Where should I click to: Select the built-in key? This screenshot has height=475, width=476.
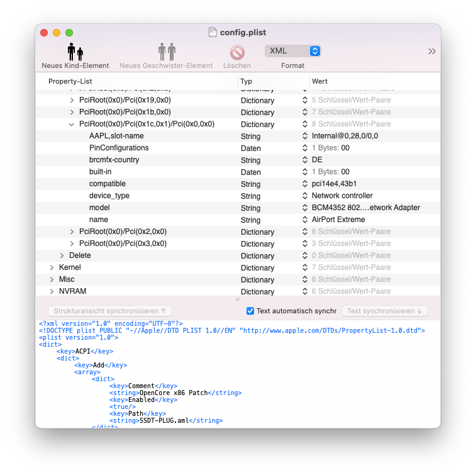click(100, 172)
